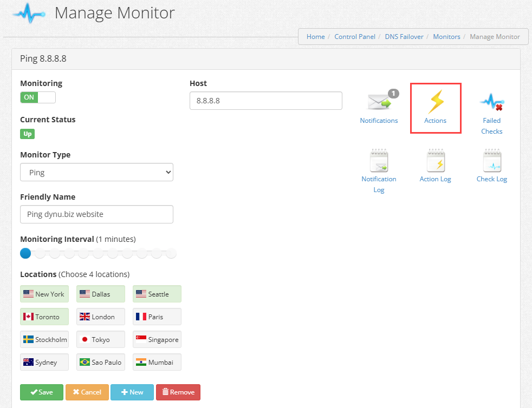Viewport: 532px width, 408px height.
Task: Open the Action Log notepad icon
Action: tap(436, 161)
